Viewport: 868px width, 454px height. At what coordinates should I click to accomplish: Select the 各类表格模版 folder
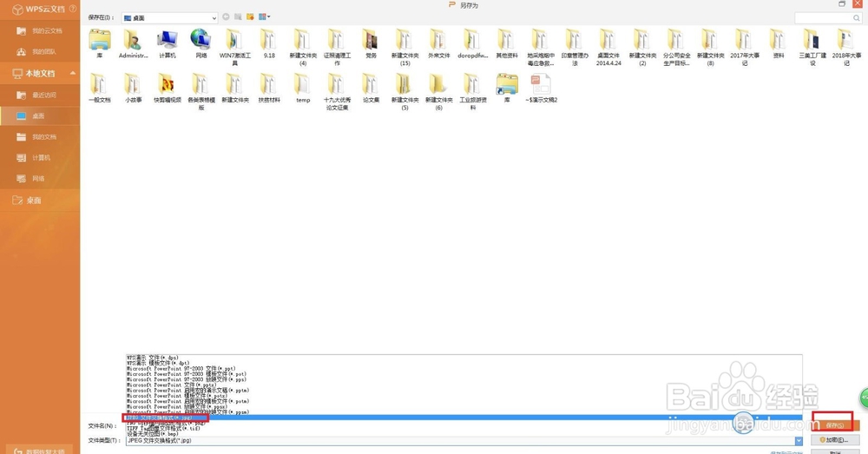(201, 92)
